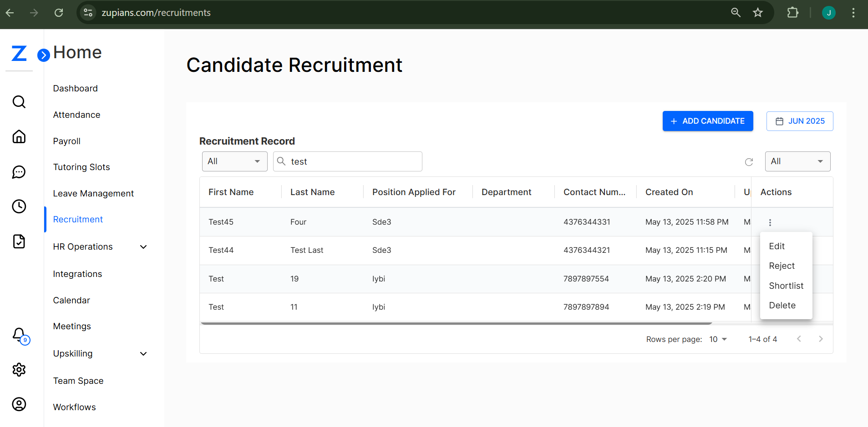
Task: Click the clock icon in sidebar
Action: click(19, 206)
